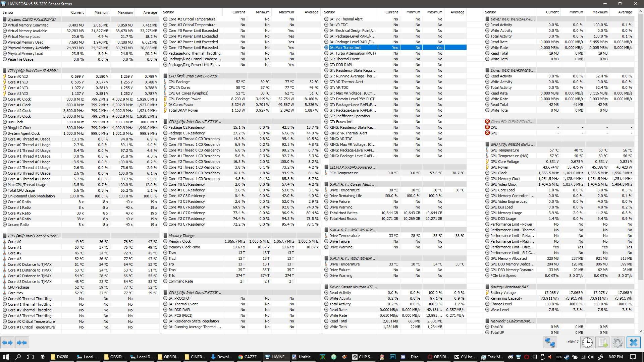The width and height of the screenshot is (644, 362).
Task: Click the first panel Sensor column header
Action: tap(31, 12)
